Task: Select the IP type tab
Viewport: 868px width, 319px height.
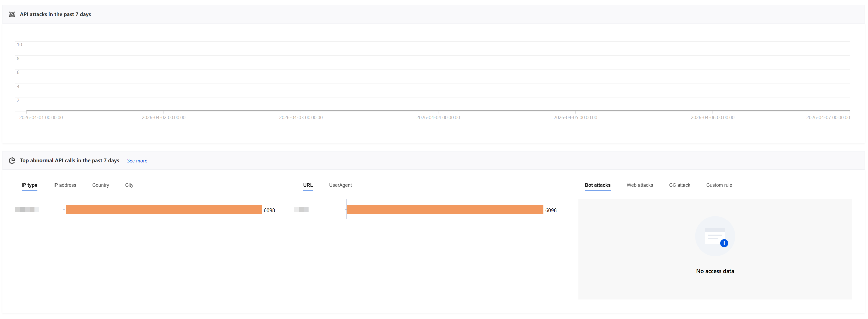Action: (x=29, y=185)
